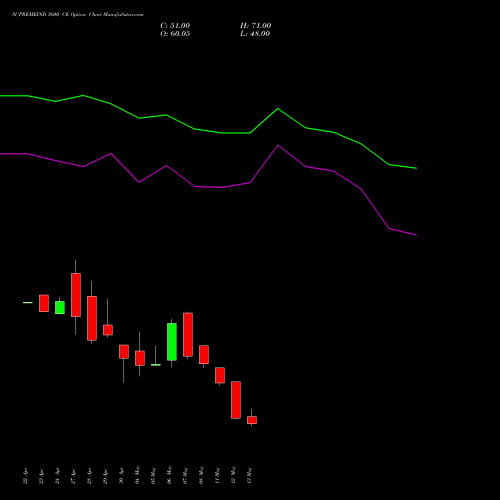
Task: Click the low value L: 48.00
Action: point(255,34)
